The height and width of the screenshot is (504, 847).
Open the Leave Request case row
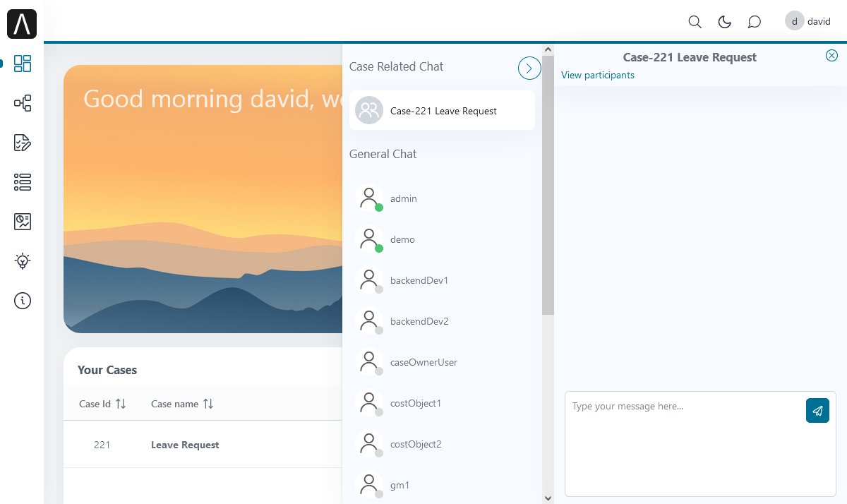point(203,445)
